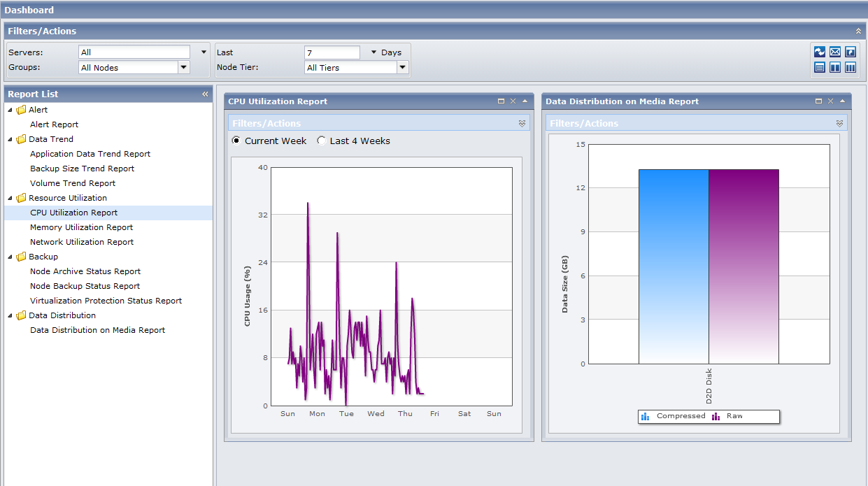Open the Servers dropdown arrow
The height and width of the screenshot is (486, 868).
click(x=204, y=52)
